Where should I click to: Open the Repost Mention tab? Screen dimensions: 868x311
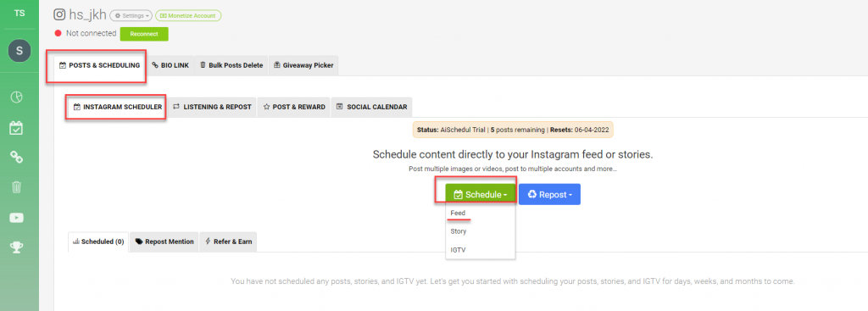click(x=164, y=242)
